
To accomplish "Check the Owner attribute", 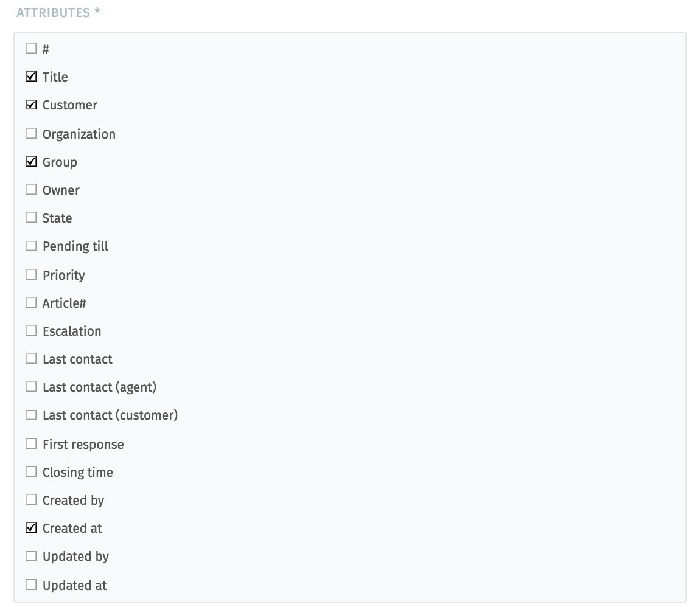I will (x=31, y=189).
